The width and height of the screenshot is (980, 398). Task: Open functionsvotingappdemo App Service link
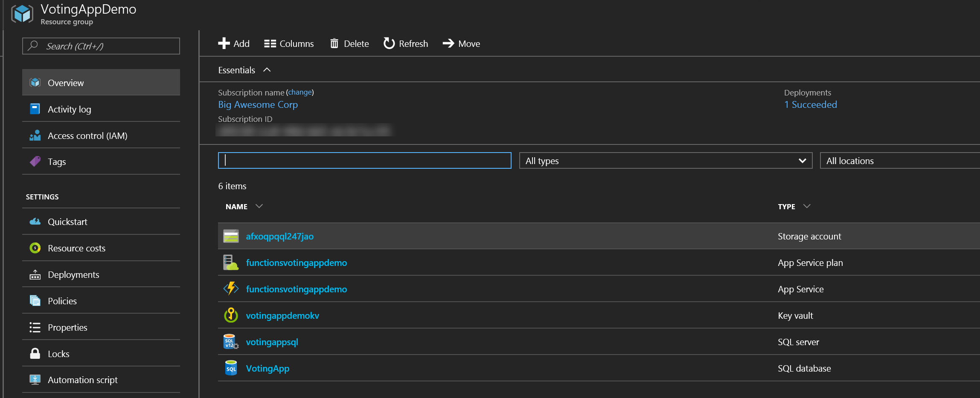(297, 289)
